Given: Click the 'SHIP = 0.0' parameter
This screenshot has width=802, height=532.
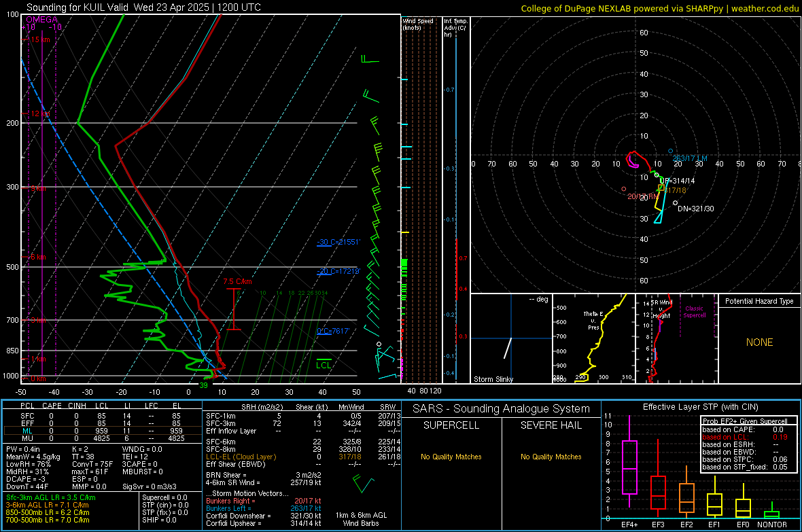Looking at the screenshot, I should click(159, 520).
